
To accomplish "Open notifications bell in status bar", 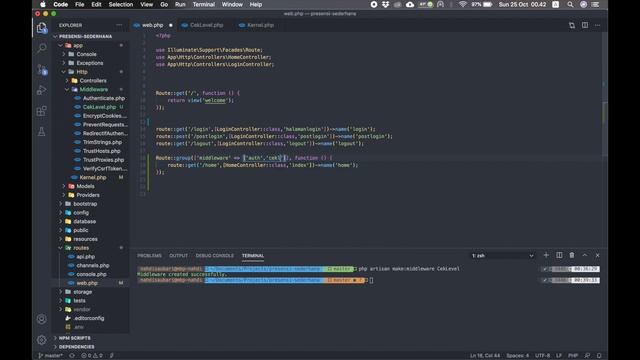I will pyautogui.click(x=599, y=356).
